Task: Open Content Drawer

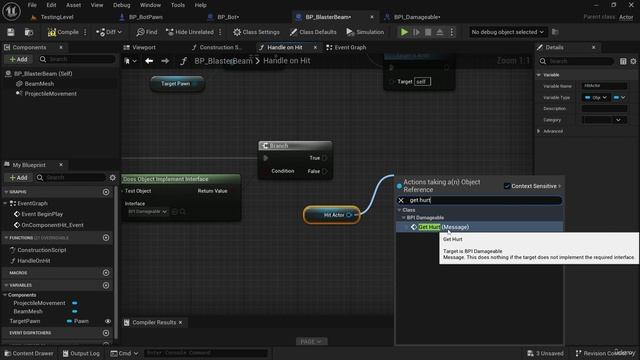Action: 29,353
